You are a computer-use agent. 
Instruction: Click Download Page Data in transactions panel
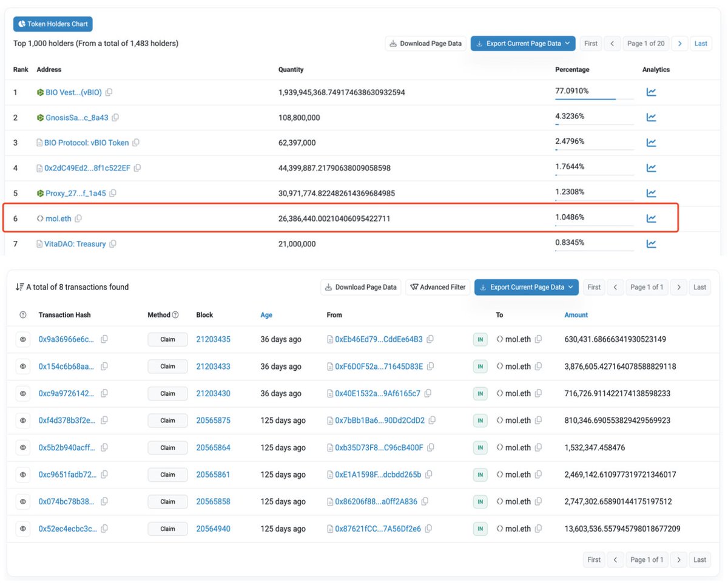[361, 287]
